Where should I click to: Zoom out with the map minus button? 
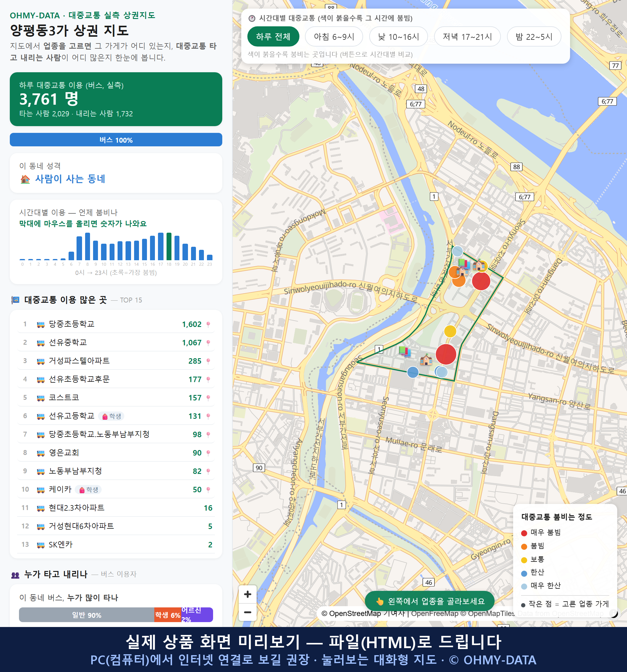pyautogui.click(x=247, y=612)
